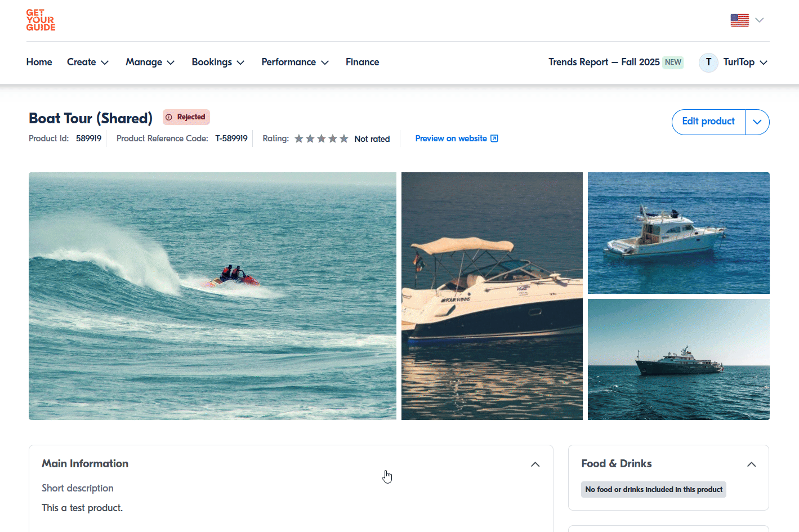Click the US flag language icon
This screenshot has height=532, width=799.
[x=739, y=20]
